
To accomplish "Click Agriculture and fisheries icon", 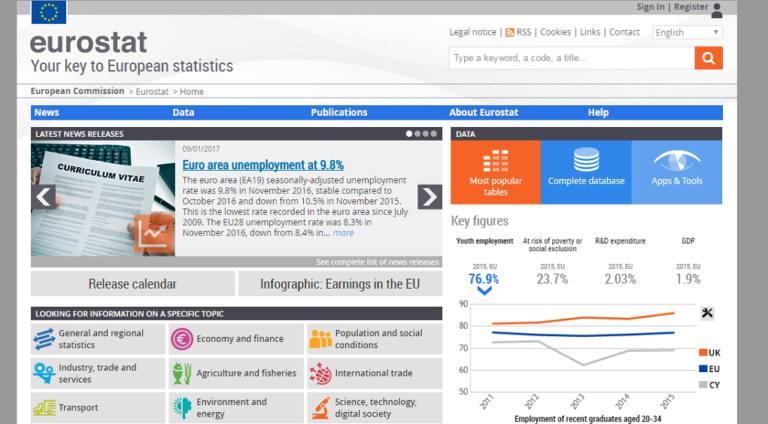I will point(182,373).
